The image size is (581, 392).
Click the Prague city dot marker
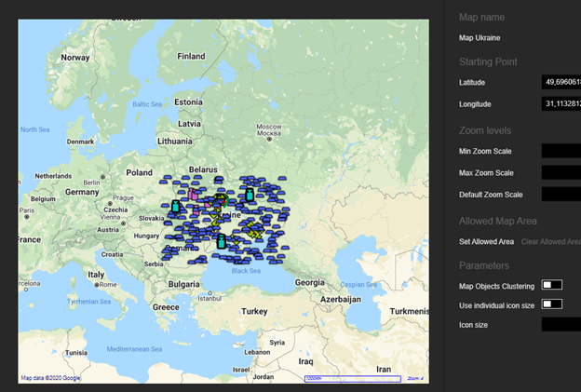point(110,203)
